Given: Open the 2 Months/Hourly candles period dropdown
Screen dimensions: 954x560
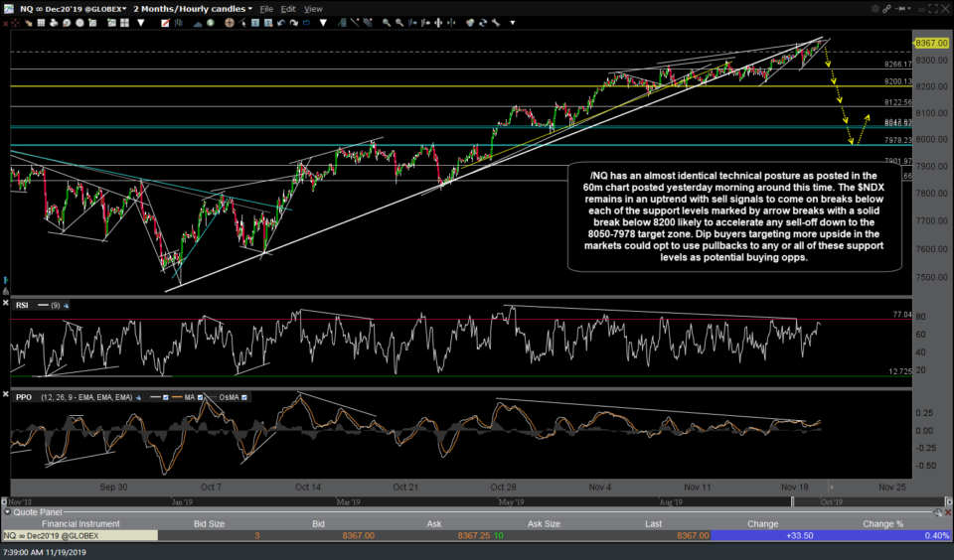Looking at the screenshot, I should (193, 9).
